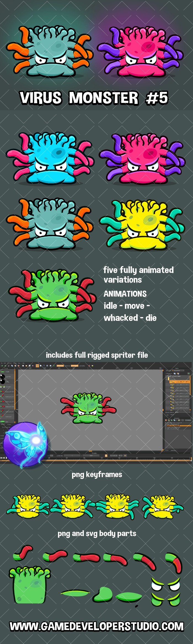Viewport: 193px width, 644px height.
Task: Open the 'drag new items as' dropdown
Action: pyautogui.click(x=182, y=412)
